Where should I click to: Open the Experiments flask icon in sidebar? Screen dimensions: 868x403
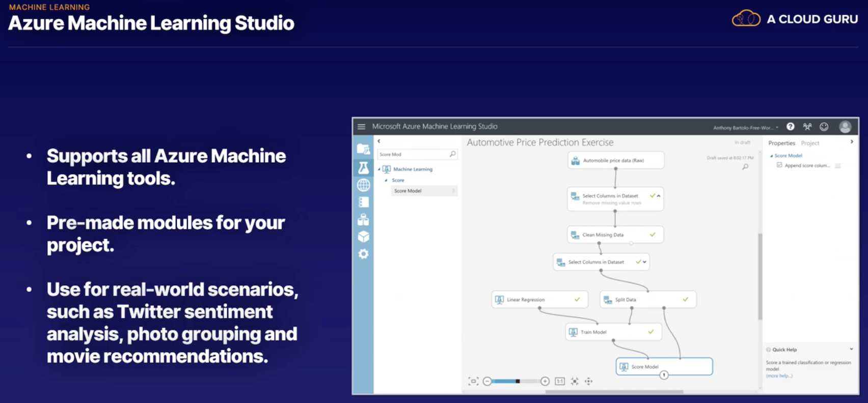(363, 167)
